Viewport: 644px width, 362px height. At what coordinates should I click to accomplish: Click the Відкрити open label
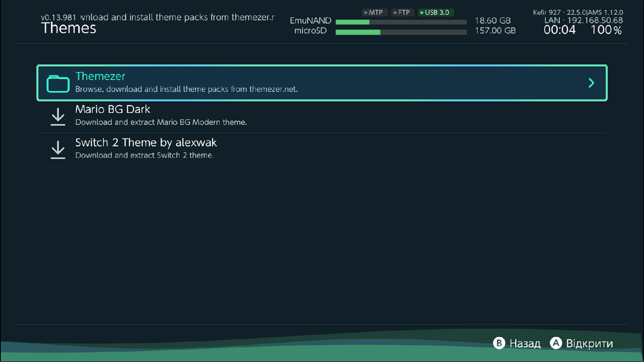point(589,343)
